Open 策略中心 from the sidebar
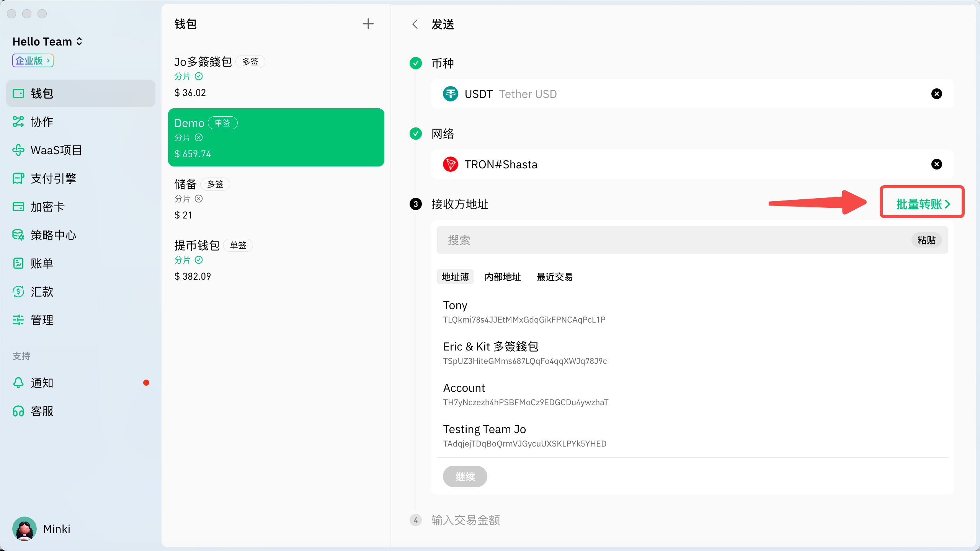The width and height of the screenshot is (980, 551). click(x=53, y=235)
